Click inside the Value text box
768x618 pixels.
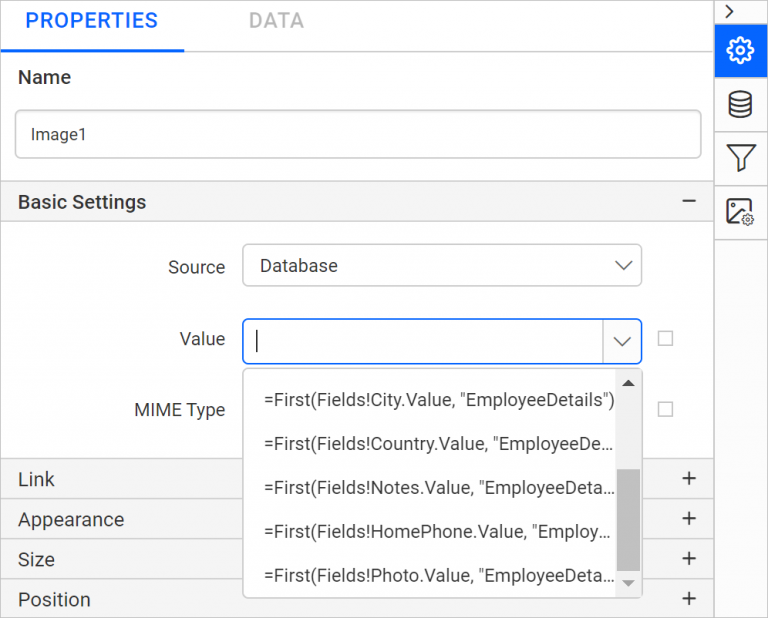click(423, 341)
